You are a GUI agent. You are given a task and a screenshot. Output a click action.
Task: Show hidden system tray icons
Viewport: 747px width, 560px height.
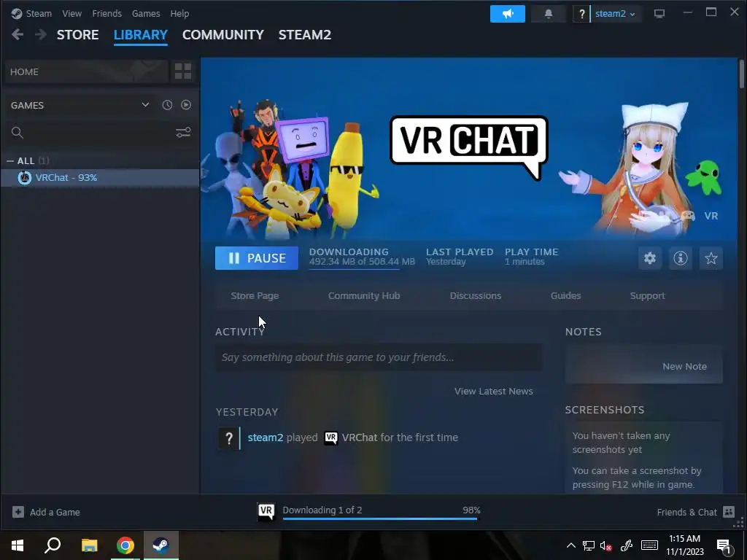[x=570, y=545]
